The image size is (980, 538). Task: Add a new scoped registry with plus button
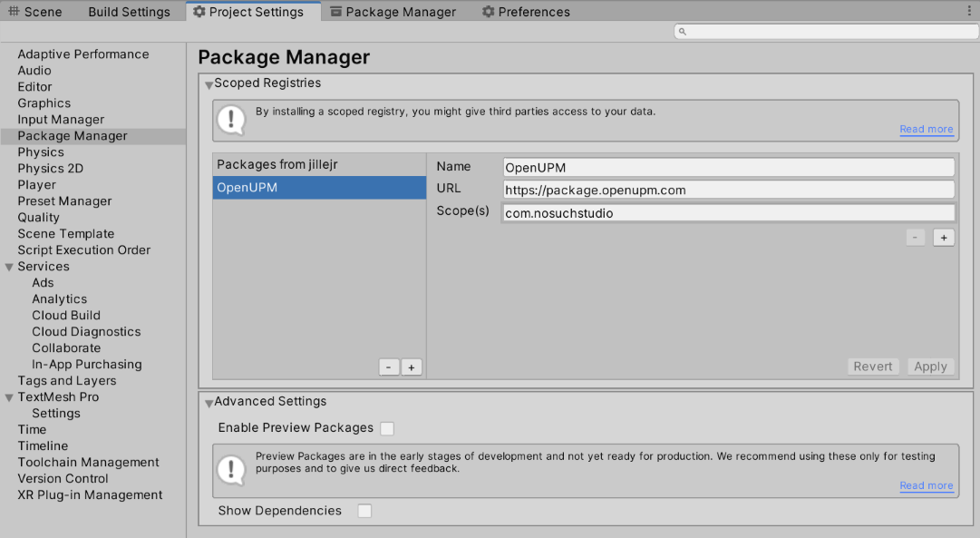click(411, 367)
